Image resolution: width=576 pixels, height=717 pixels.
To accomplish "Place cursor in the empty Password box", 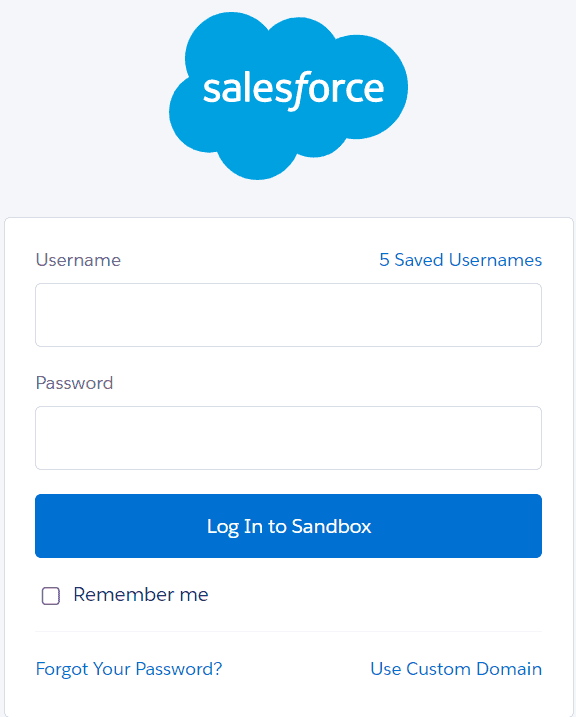I will coord(288,438).
